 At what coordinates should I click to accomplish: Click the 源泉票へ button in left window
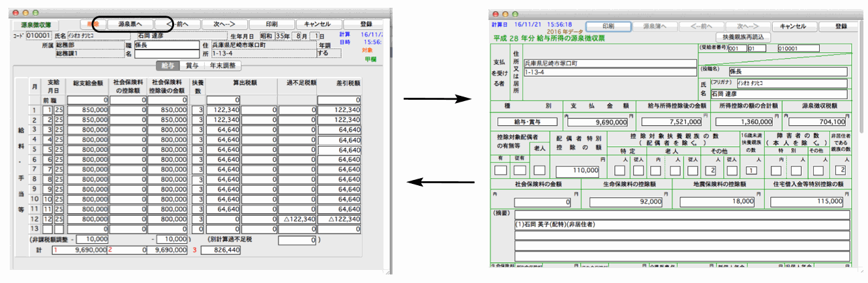coord(130,24)
